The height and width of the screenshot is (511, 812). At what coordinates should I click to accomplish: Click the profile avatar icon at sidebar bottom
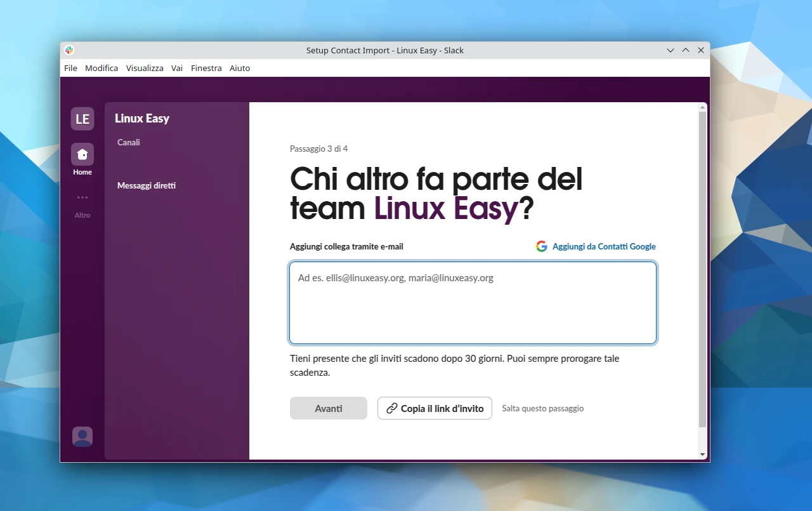(82, 436)
